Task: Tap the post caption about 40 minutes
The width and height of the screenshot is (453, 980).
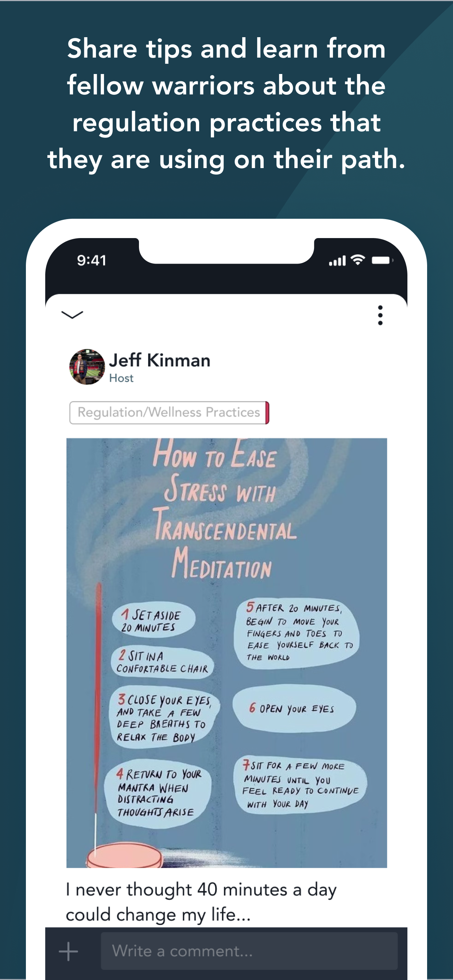Action: click(201, 902)
